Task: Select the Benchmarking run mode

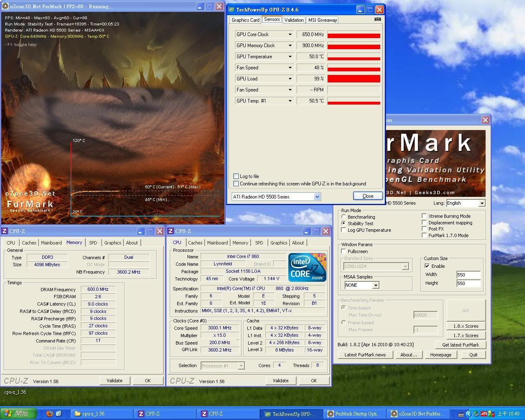Action: click(x=344, y=217)
